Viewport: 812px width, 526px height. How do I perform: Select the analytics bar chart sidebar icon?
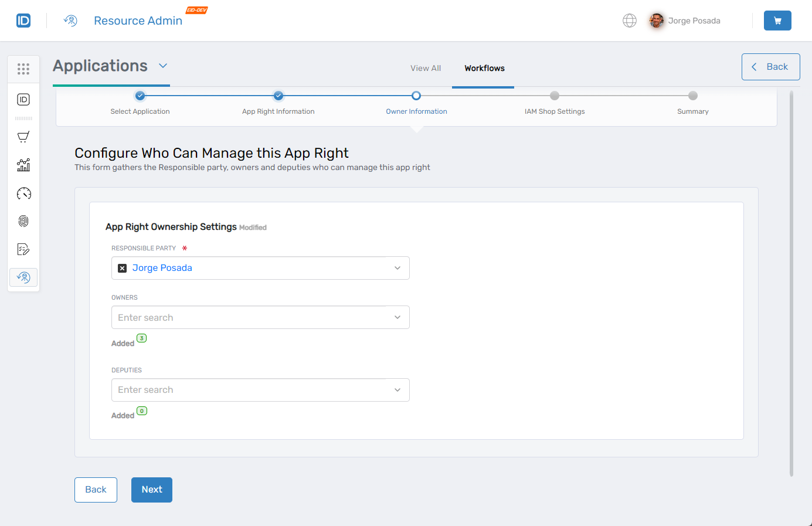coord(23,165)
